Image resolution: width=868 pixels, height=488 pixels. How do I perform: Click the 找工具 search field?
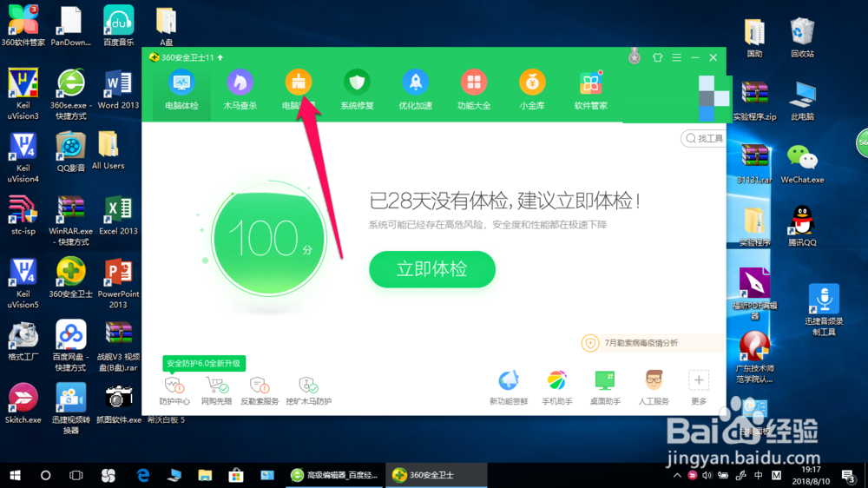coord(704,138)
